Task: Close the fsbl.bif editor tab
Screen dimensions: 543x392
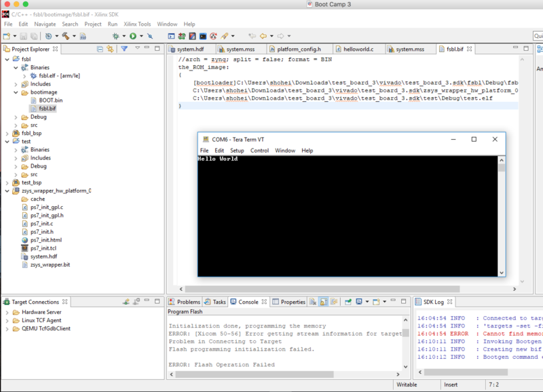Action: pyautogui.click(x=469, y=49)
